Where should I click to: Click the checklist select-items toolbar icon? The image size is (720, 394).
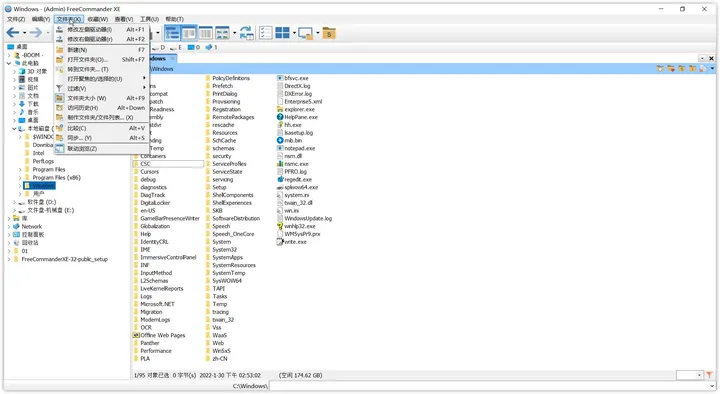pyautogui.click(x=265, y=33)
